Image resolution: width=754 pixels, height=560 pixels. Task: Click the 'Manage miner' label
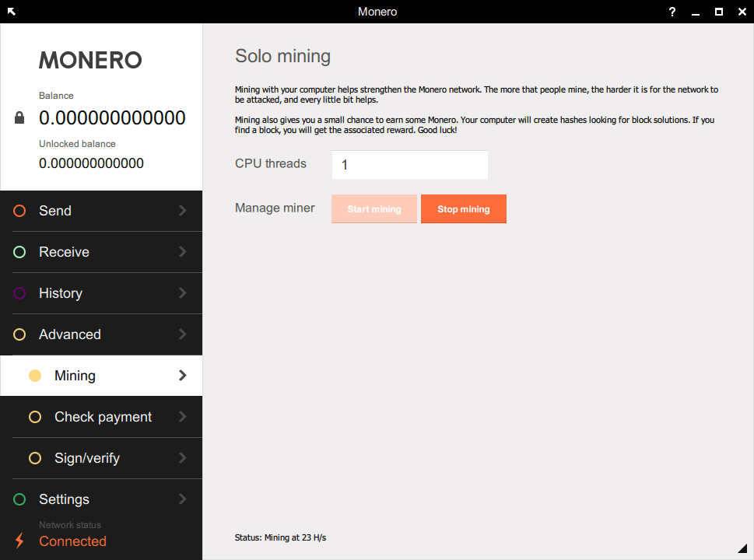click(275, 208)
